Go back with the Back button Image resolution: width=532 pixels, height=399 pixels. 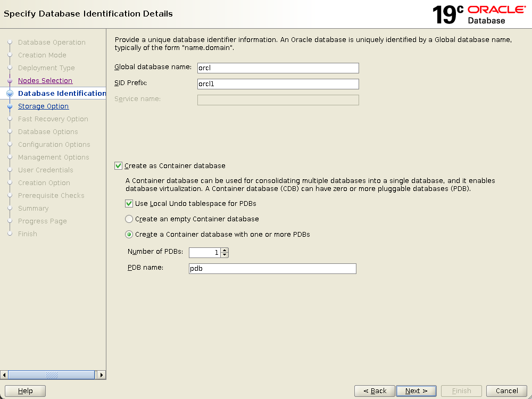click(x=375, y=391)
